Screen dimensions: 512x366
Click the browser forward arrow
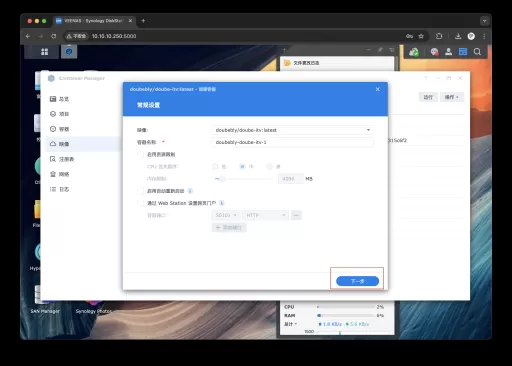click(x=41, y=36)
